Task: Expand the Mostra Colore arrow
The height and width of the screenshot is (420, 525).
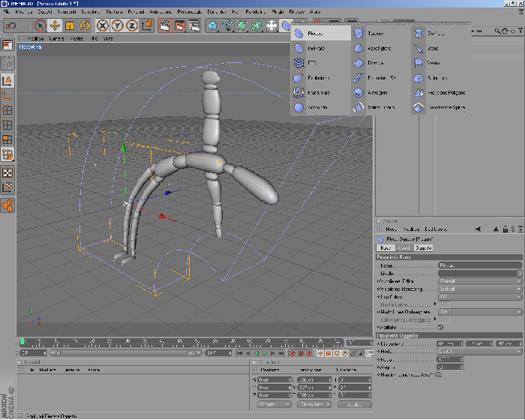Action: [x=435, y=304]
